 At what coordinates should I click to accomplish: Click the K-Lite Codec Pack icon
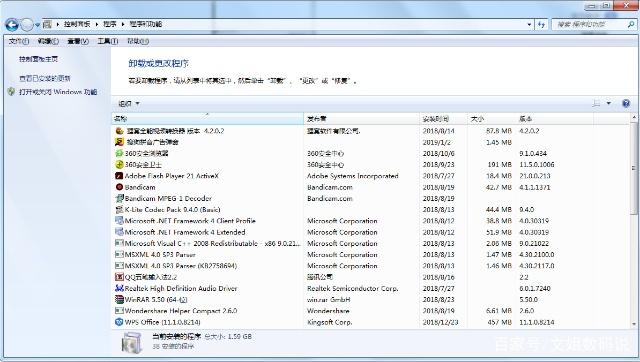pos(119,209)
